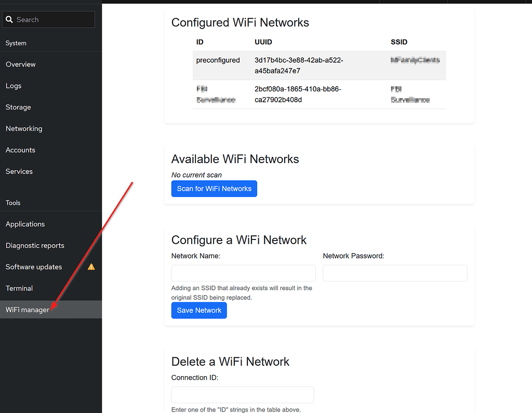
Task: Click the warning triangle beside Software updates
Action: point(91,267)
